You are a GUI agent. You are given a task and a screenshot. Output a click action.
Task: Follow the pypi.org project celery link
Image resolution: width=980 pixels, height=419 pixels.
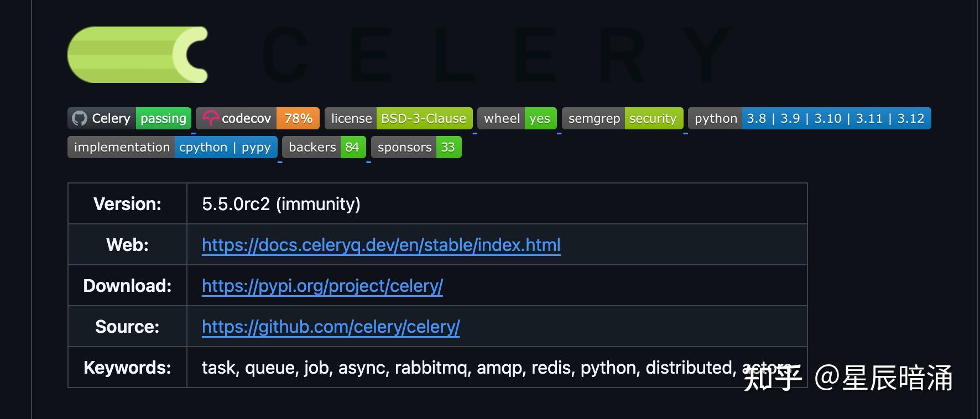[x=322, y=286]
